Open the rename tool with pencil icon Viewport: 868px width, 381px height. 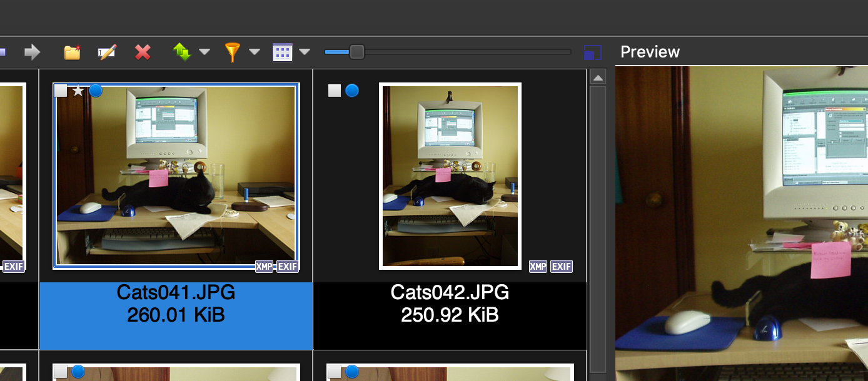coord(108,52)
